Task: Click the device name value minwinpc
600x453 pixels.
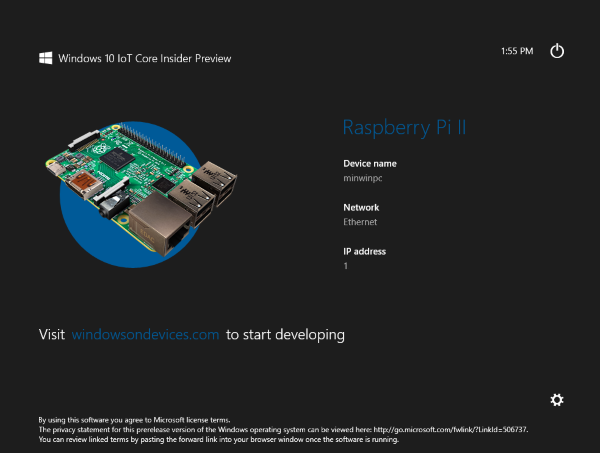Action: pyautogui.click(x=362, y=178)
